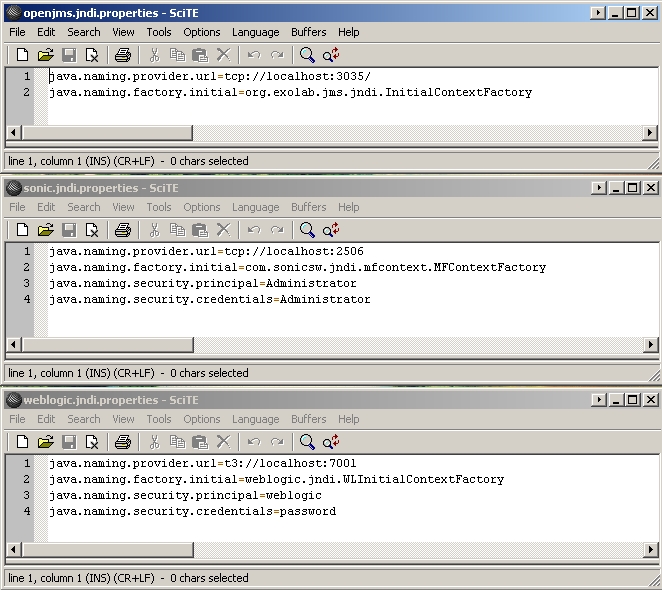Click t3://localhost:7001 line in weblogic editor
Image resolution: width=662 pixels, height=590 pixels.
pyautogui.click(x=203, y=464)
